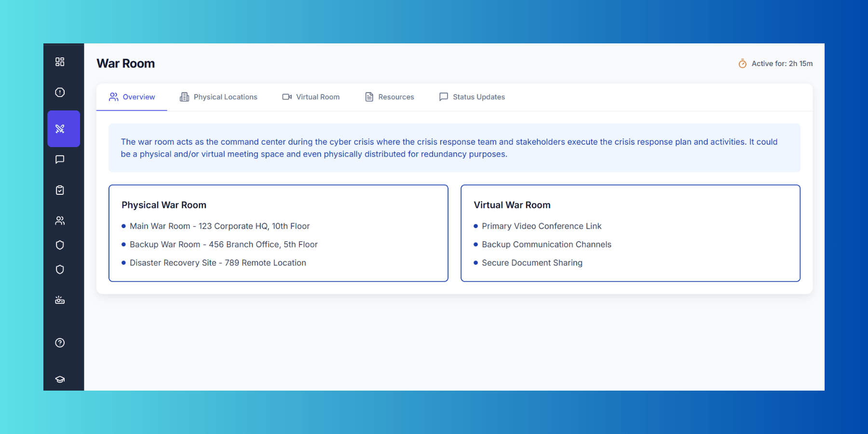868x434 pixels.
Task: Click the Disaster Recovery Site entry
Action: click(217, 263)
